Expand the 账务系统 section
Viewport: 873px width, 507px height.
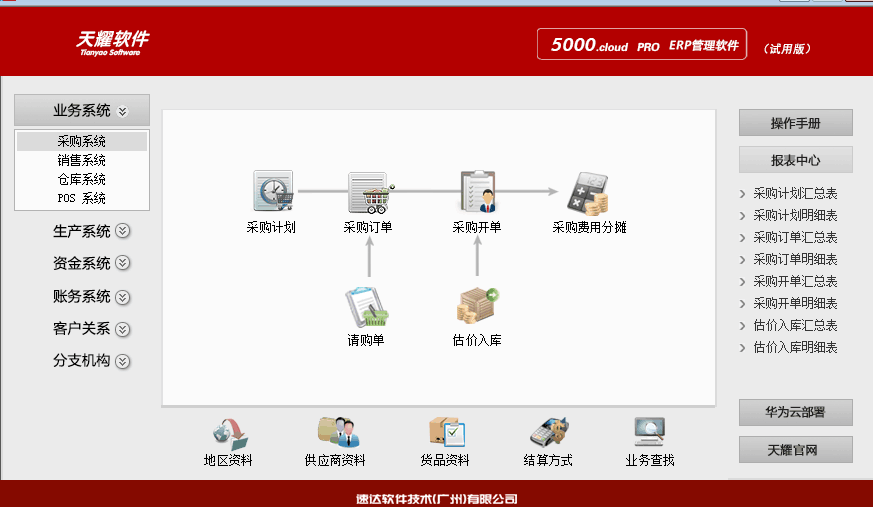(91, 297)
